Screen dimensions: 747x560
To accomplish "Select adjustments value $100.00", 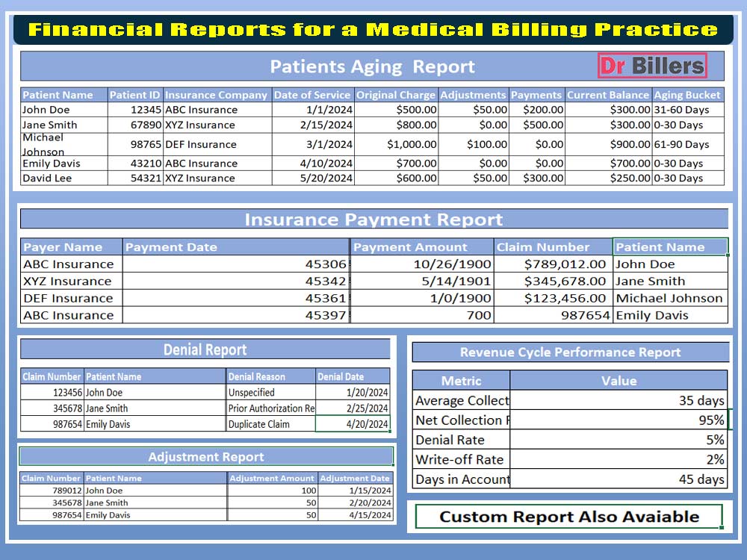I will point(474,144).
